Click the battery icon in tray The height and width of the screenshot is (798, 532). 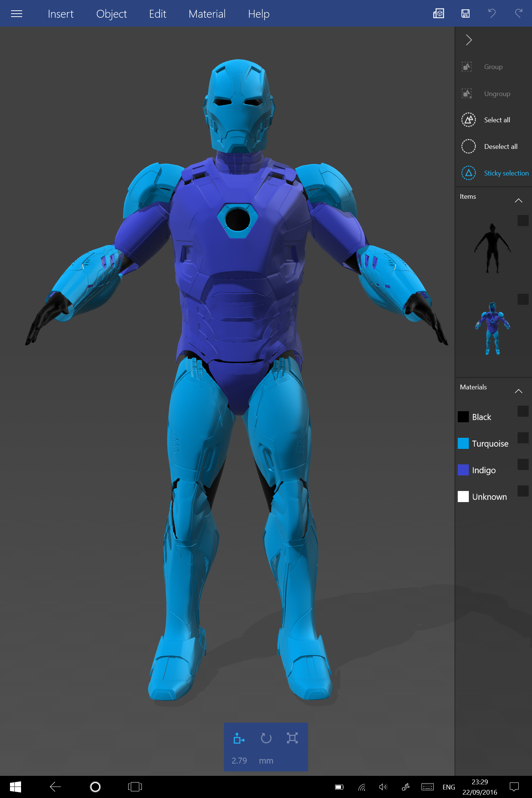pyautogui.click(x=339, y=787)
